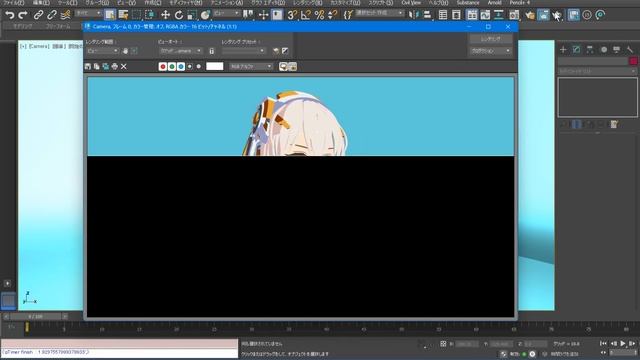Clone the rendered frame window
This screenshot has width=640, height=360.
(x=106, y=67)
